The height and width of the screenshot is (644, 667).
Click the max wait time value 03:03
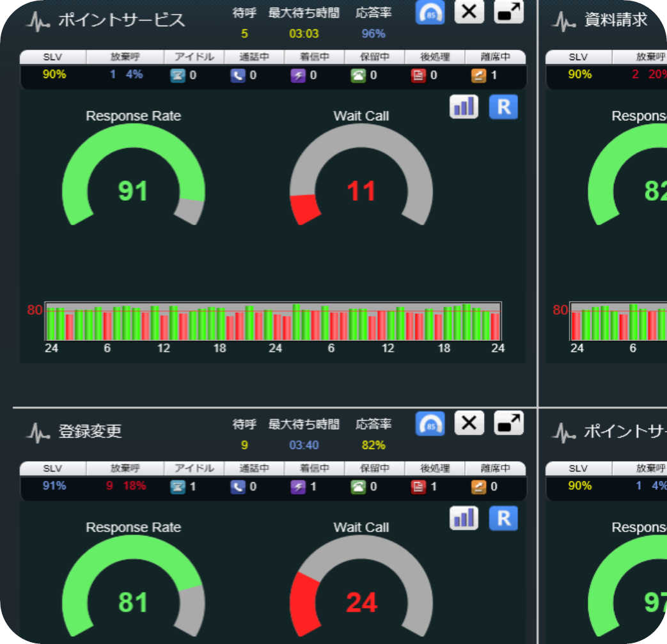coord(304,34)
